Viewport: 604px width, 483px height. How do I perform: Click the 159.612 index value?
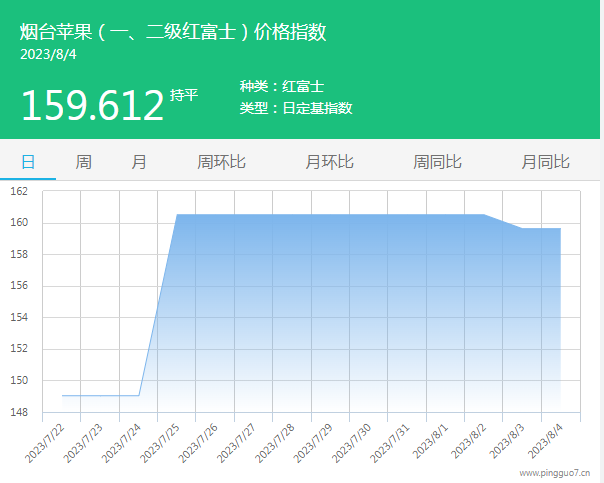coord(92,105)
